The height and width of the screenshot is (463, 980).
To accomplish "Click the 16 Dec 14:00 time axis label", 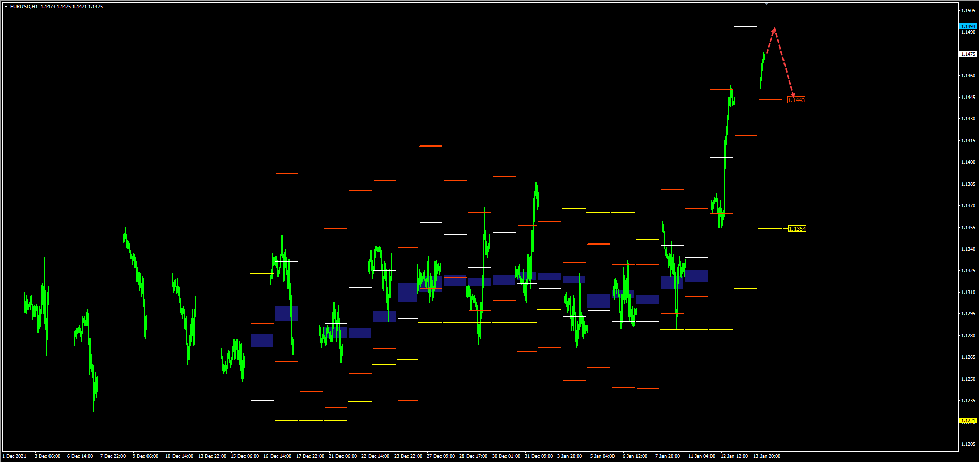I will (x=277, y=456).
